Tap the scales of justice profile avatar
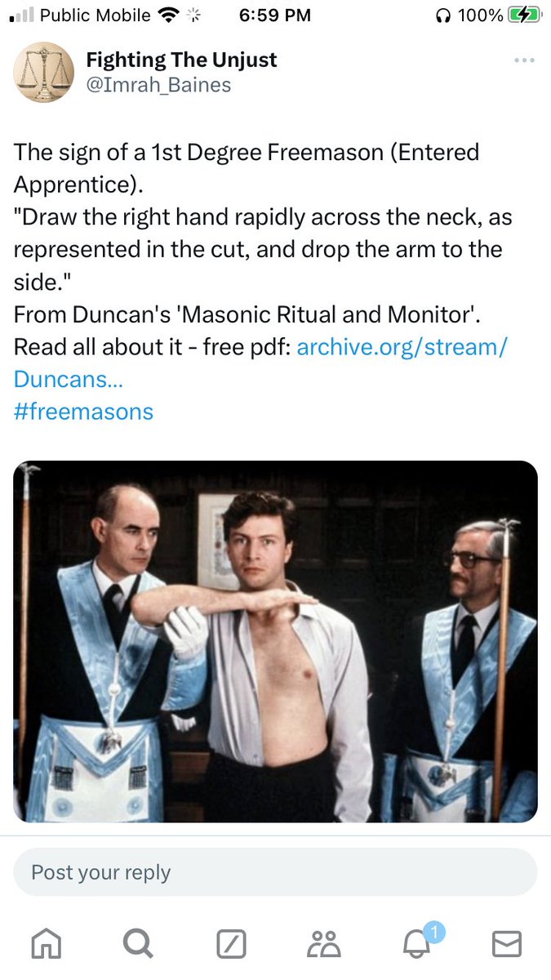This screenshot has width=551, height=980. coord(43,72)
